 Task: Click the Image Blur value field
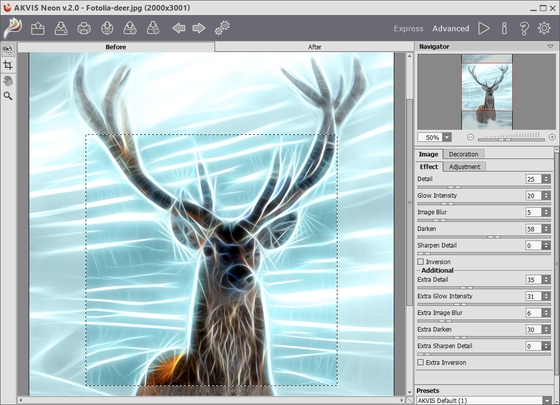[534, 212]
